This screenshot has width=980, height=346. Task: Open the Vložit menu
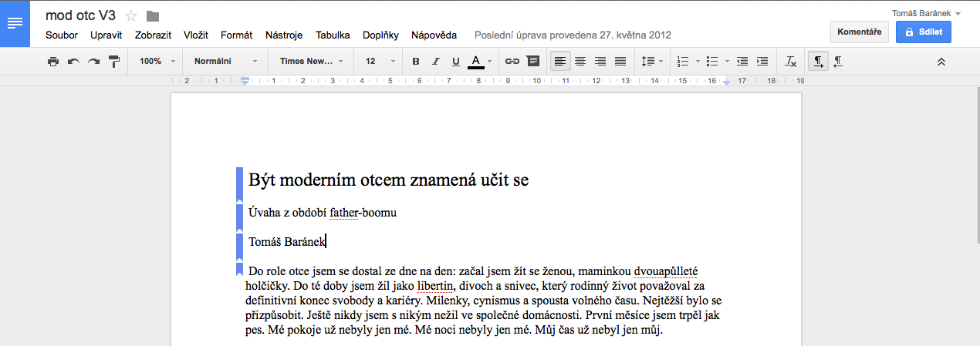[197, 35]
